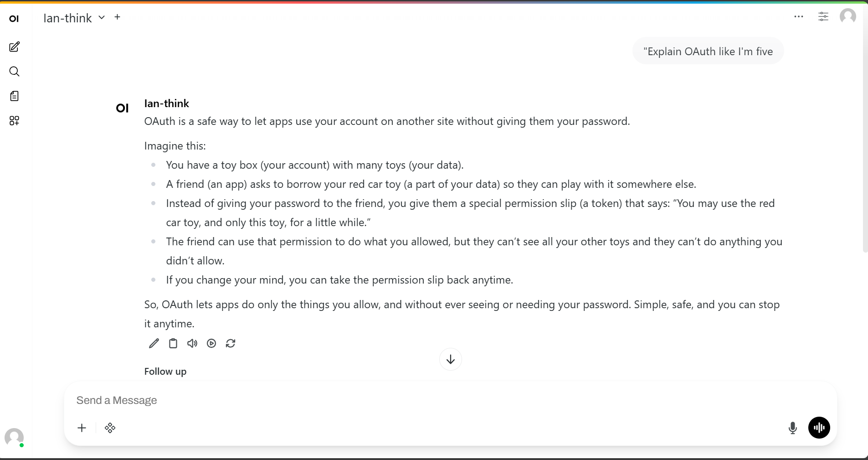Image resolution: width=868 pixels, height=460 pixels.
Task: Open the chat controls sliders icon
Action: click(x=823, y=17)
